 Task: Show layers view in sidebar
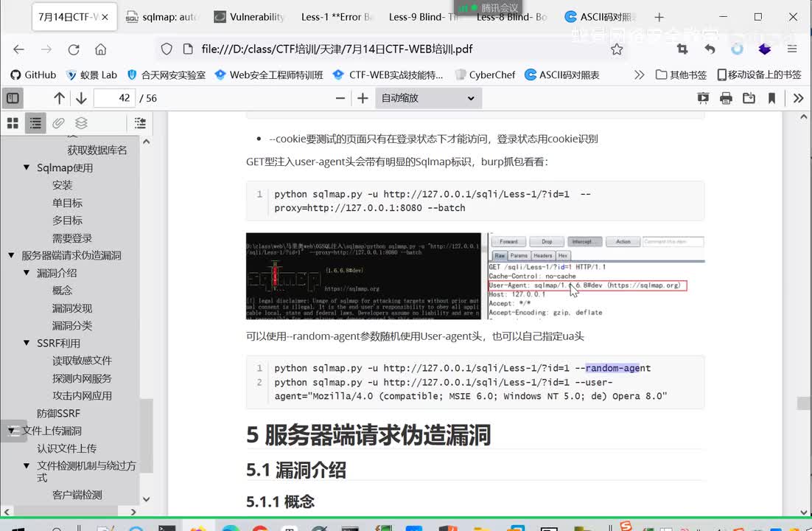click(x=81, y=123)
